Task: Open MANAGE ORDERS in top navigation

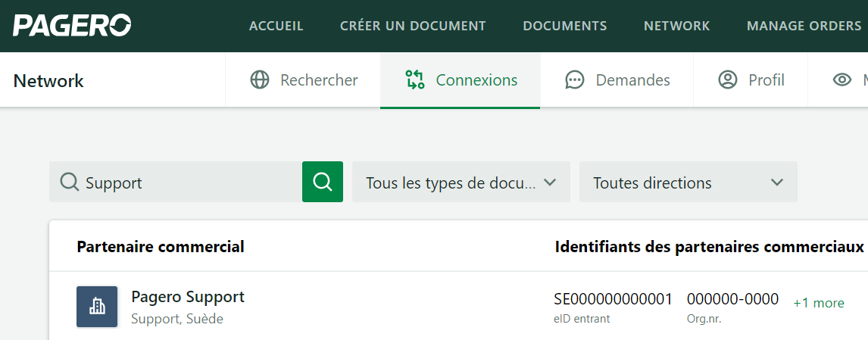Action: coord(804,26)
